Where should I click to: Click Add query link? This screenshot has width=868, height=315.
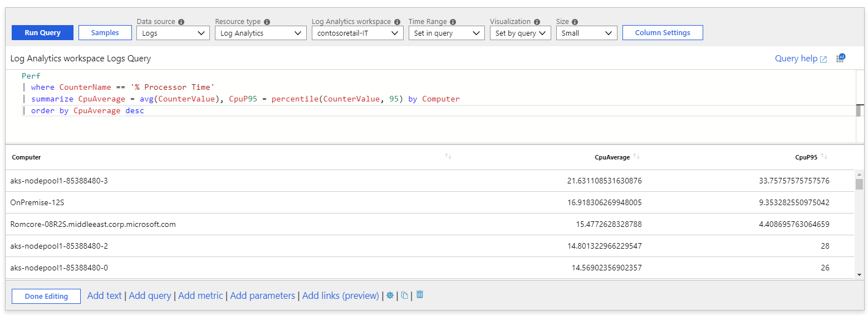[150, 295]
